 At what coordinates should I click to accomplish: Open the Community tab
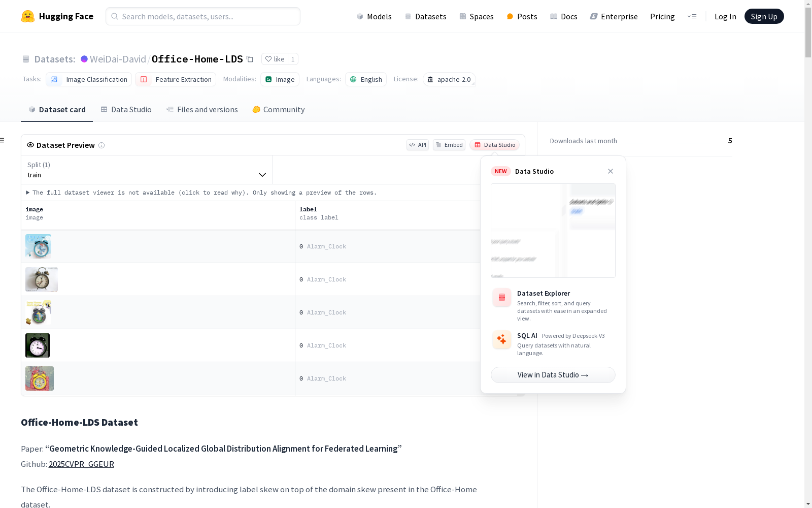pos(279,110)
